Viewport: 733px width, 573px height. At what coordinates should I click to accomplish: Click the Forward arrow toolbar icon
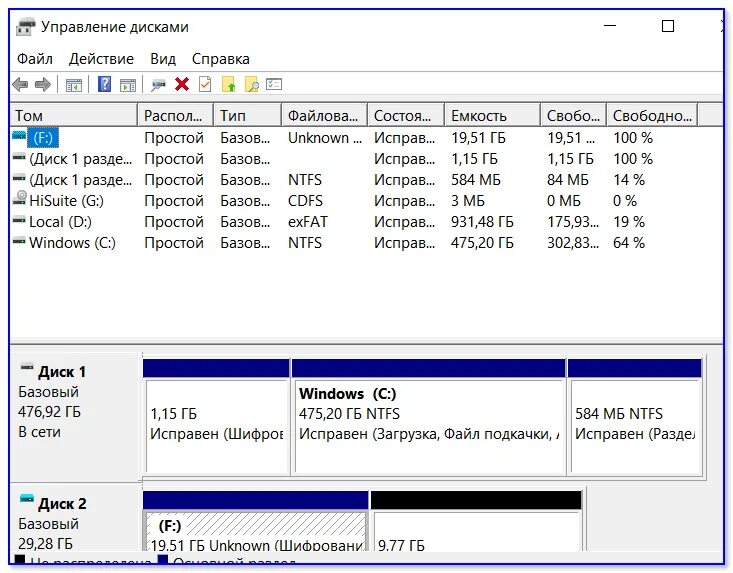point(43,85)
